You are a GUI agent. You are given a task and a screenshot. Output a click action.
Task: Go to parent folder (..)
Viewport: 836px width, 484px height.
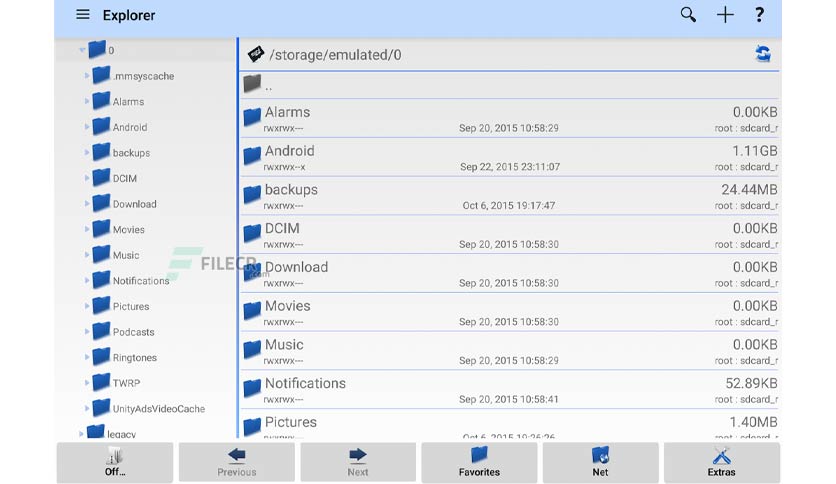(x=509, y=85)
